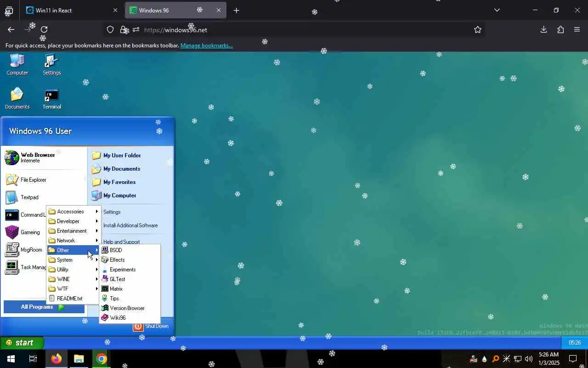588x368 pixels.
Task: Reload the current page
Action: click(x=44, y=29)
